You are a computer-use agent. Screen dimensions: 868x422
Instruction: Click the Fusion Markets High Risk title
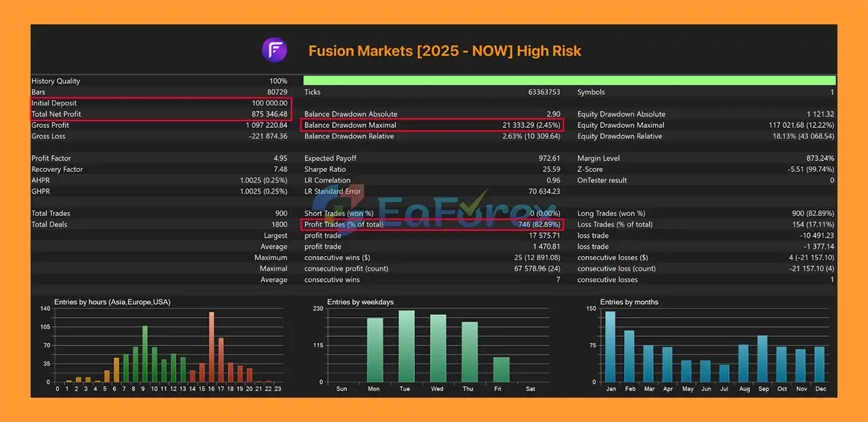click(444, 51)
